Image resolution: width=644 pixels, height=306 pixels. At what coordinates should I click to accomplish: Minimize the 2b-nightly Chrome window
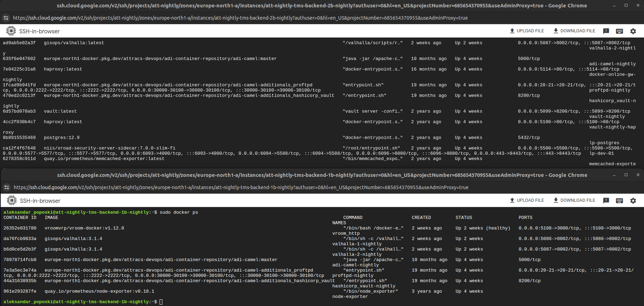coord(614,6)
